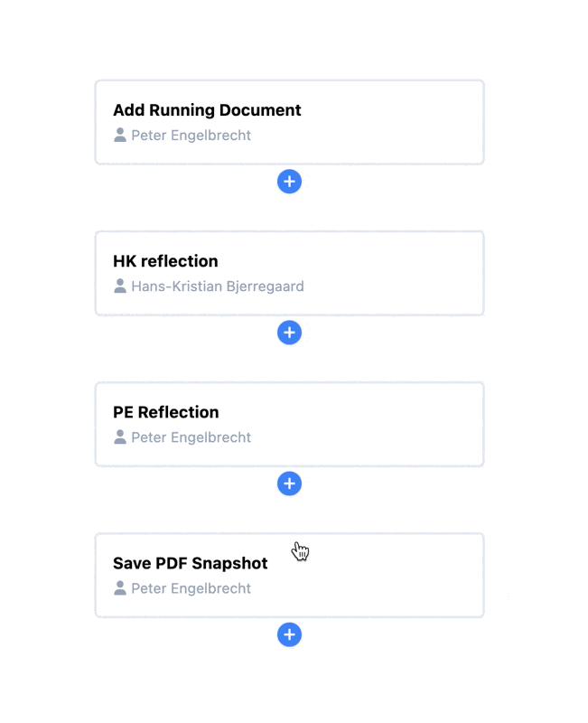Click person icon beside Hans-Kristian Bjerregaard
588x723 pixels.
[x=120, y=286]
